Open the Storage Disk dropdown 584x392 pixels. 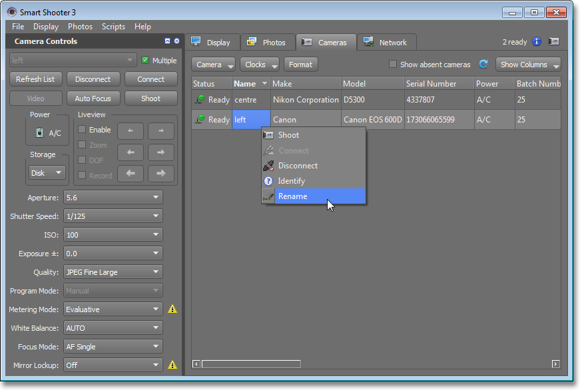coord(47,173)
